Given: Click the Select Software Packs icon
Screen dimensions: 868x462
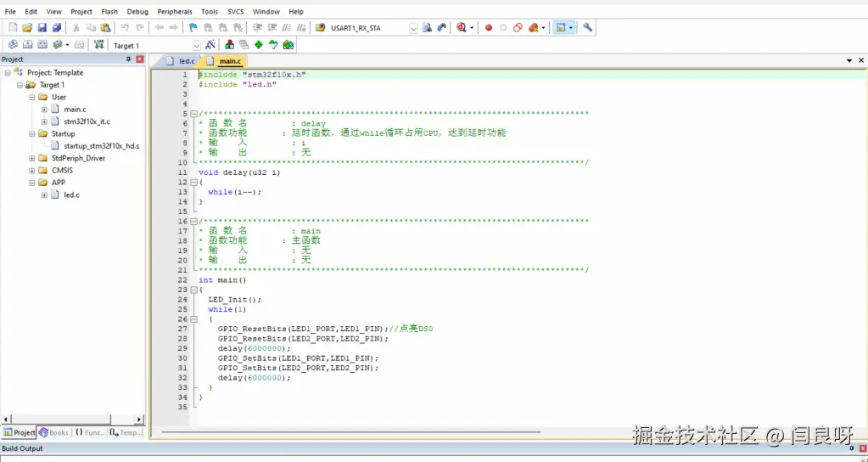Looking at the screenshot, I should [273, 45].
